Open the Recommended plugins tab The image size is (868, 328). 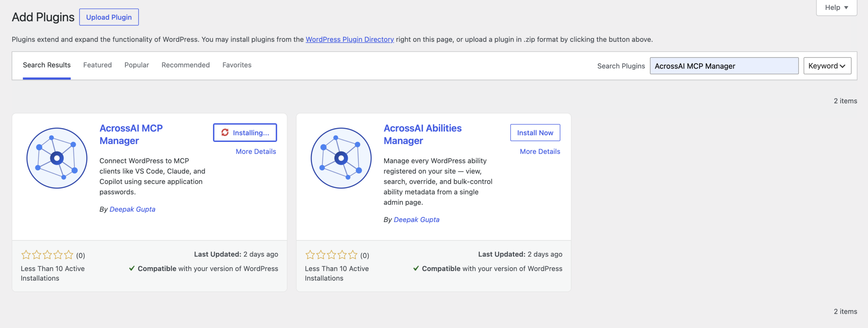click(185, 65)
